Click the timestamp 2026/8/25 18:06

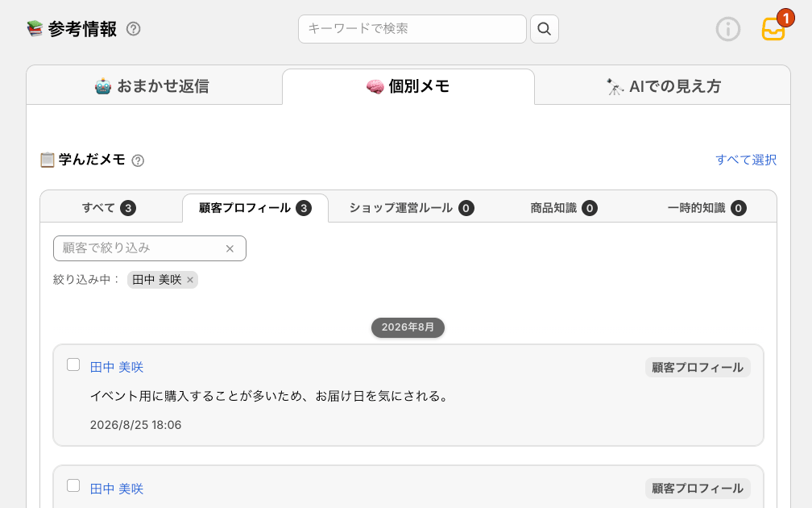click(x=135, y=425)
